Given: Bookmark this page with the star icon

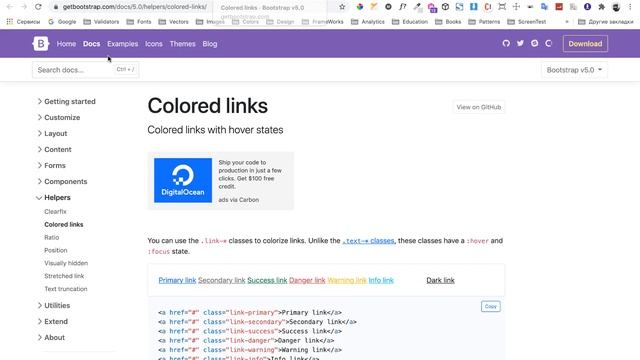Looking at the screenshot, I should [x=342, y=7].
